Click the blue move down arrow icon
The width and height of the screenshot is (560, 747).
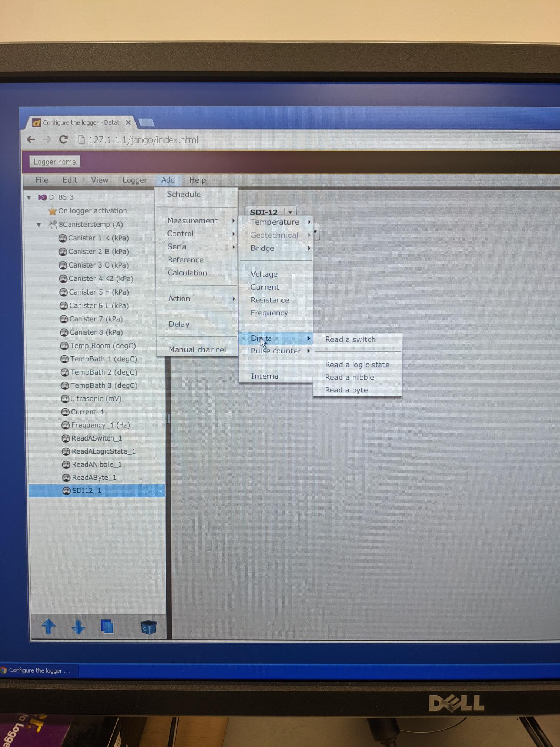click(x=78, y=627)
